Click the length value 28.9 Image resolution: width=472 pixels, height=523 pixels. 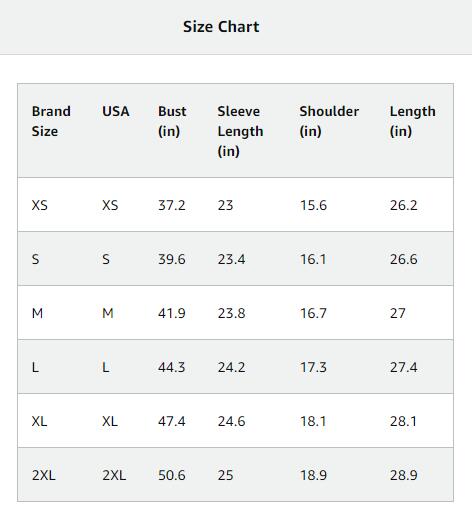pyautogui.click(x=404, y=475)
